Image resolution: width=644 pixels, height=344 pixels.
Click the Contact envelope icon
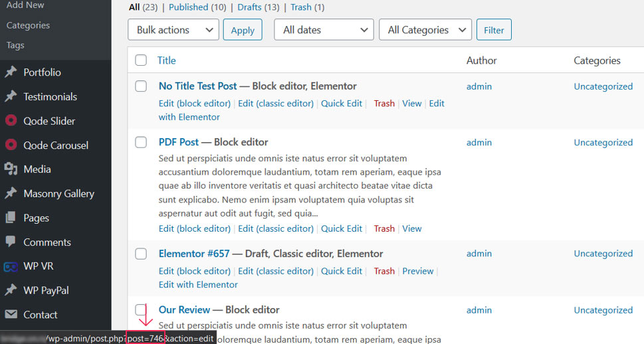11,315
